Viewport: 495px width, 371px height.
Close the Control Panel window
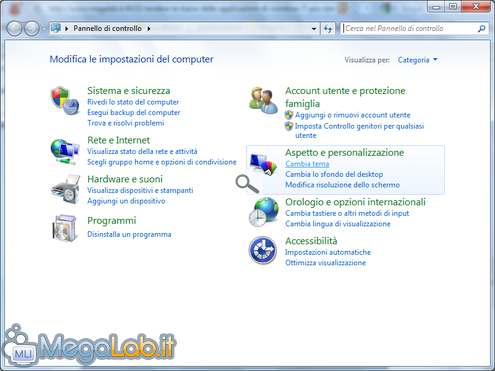(476, 7)
